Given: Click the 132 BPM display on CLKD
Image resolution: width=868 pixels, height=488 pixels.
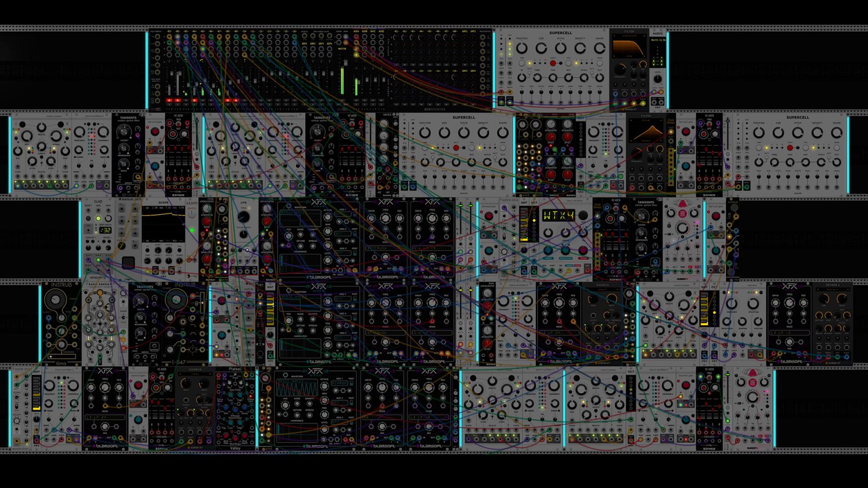Looking at the screenshot, I should [x=106, y=230].
